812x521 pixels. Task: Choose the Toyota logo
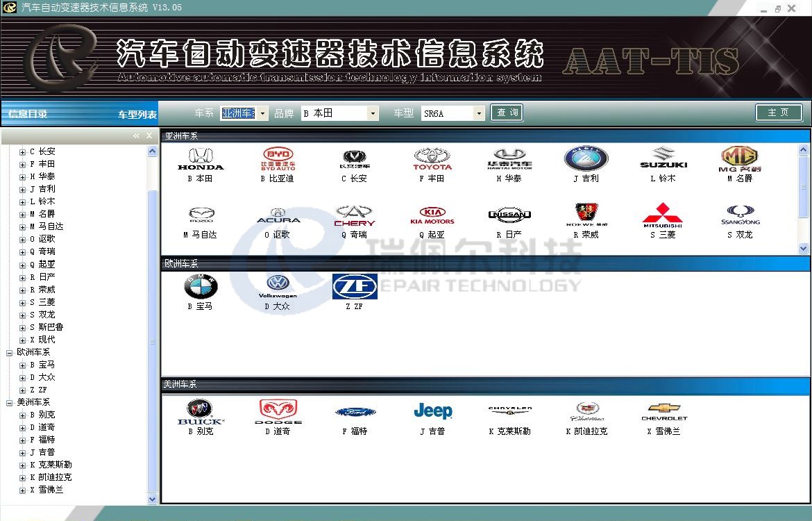pyautogui.click(x=432, y=159)
